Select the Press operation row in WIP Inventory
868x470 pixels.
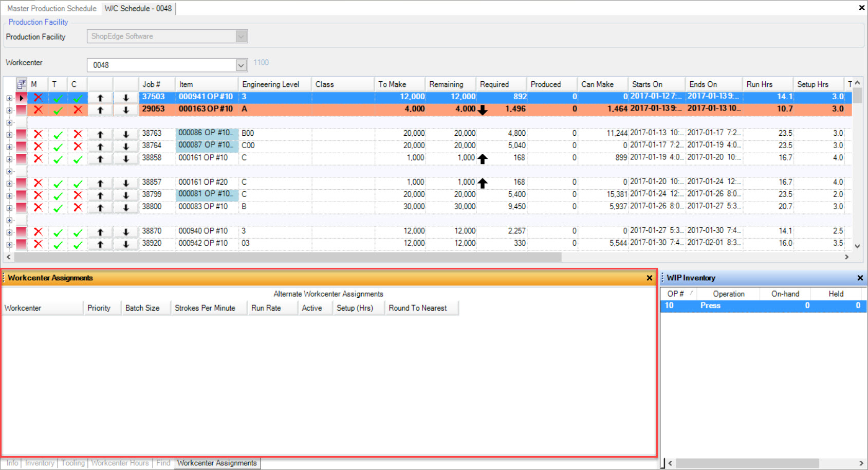[x=764, y=305]
